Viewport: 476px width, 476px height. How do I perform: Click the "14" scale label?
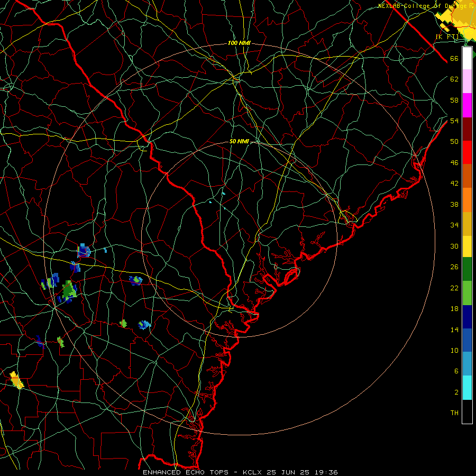454,329
